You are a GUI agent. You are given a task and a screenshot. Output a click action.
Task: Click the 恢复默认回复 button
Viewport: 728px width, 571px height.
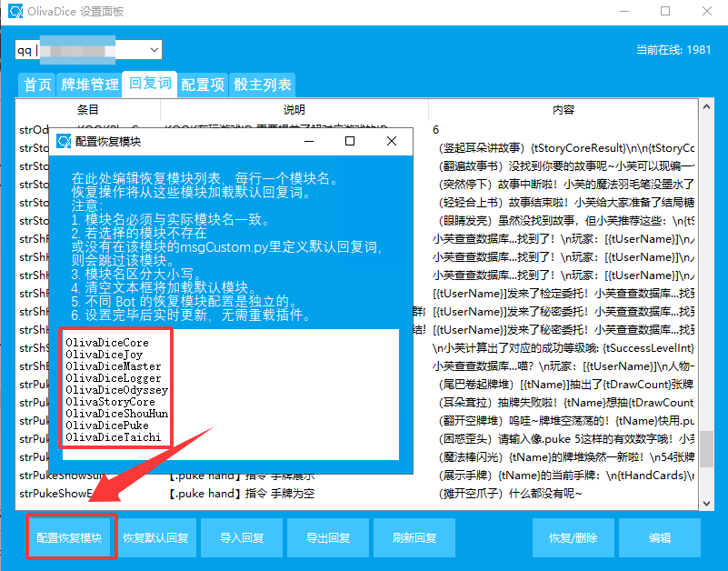(155, 538)
